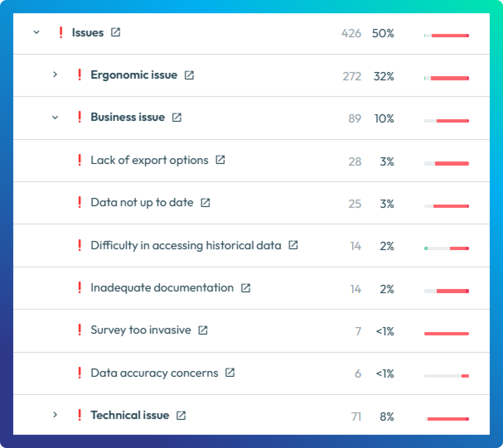Open Data accuracy concerns external link icon
Screen dimensions: 503x448
[x=230, y=373]
